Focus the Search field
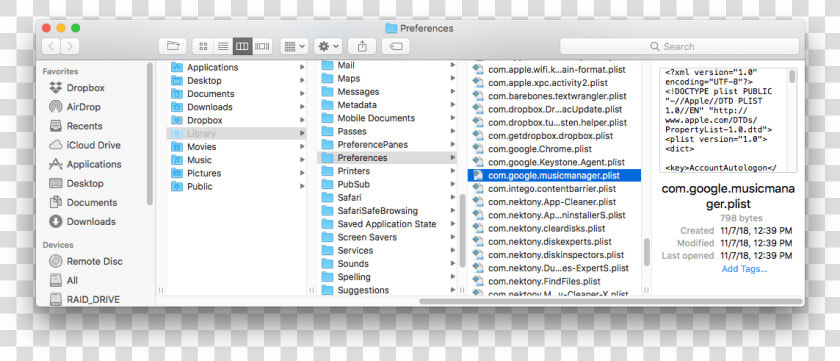This screenshot has height=361, width=840. pyautogui.click(x=679, y=46)
